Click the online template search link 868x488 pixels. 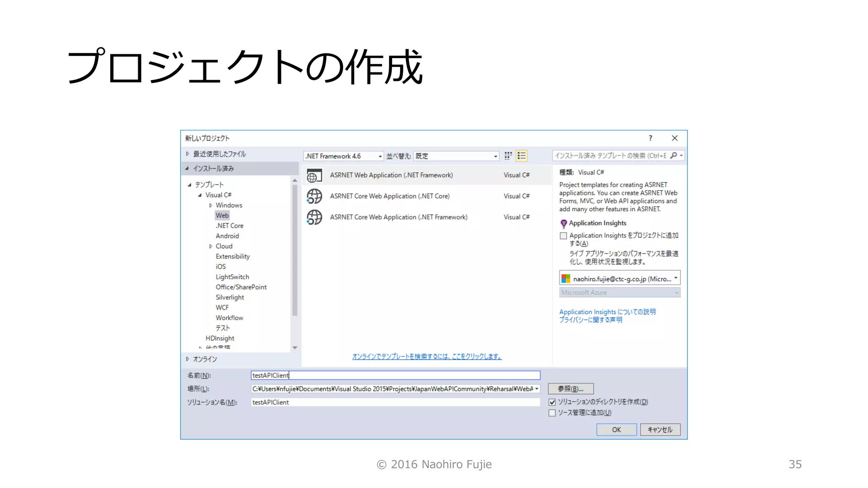point(426,357)
